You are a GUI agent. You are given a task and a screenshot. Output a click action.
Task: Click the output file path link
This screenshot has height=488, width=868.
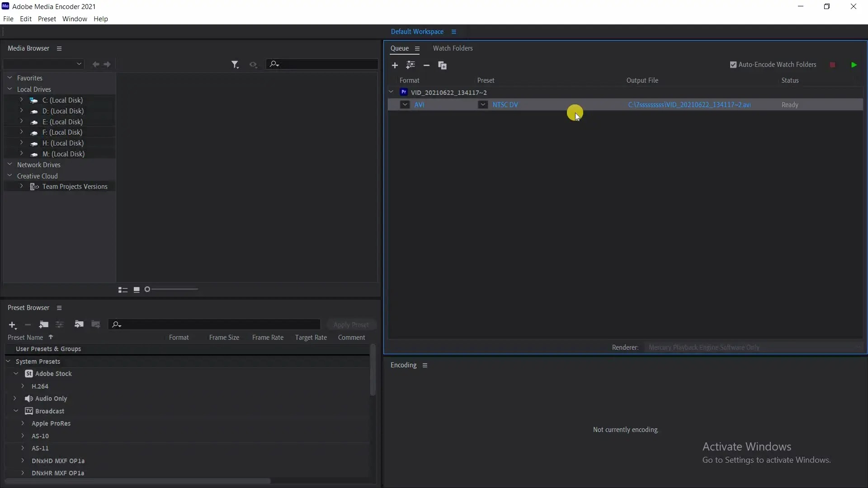(x=689, y=105)
